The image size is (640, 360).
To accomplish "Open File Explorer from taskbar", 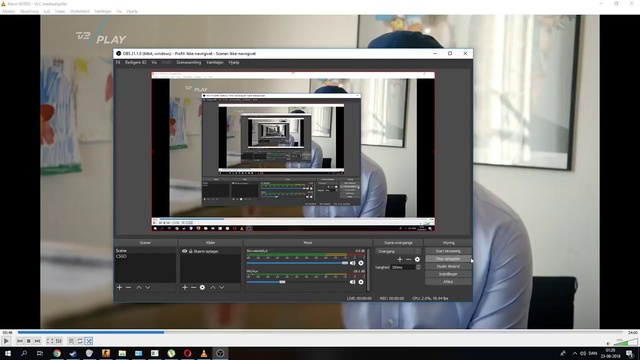I will (122, 353).
